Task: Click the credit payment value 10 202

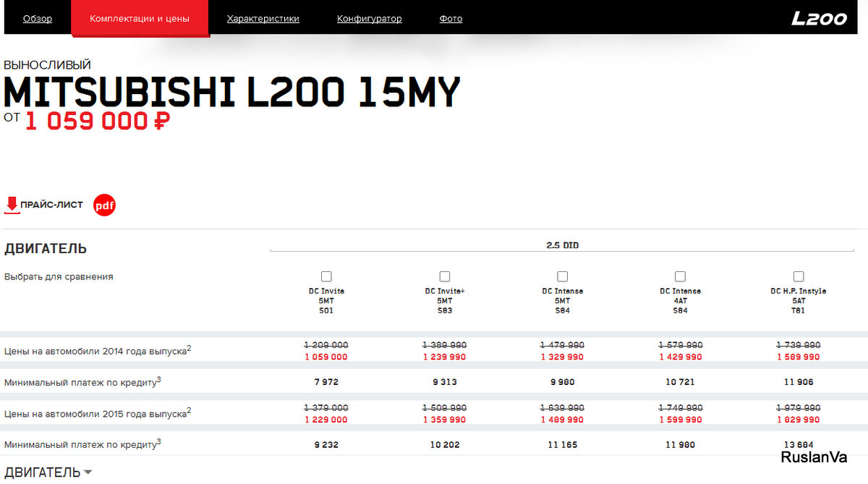Action: tap(444, 445)
